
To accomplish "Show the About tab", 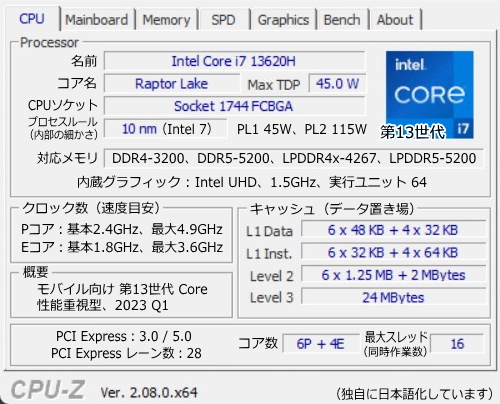I will 395,20.
